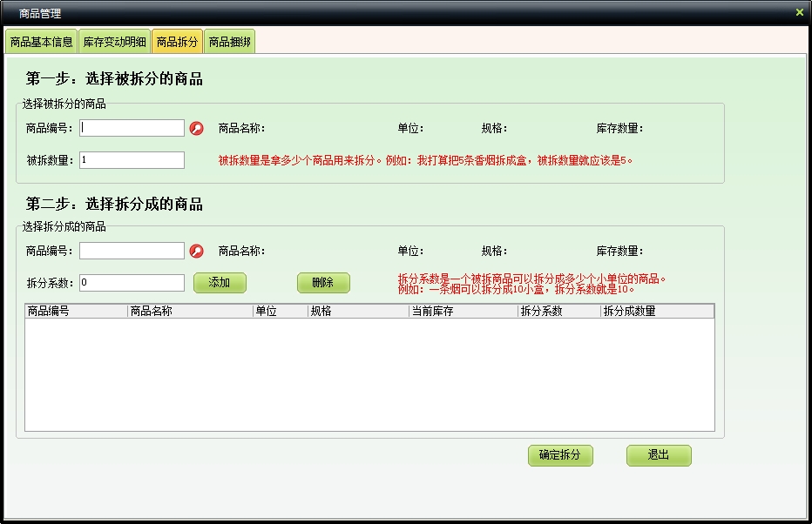This screenshot has width=812, height=524.
Task: Click the 单位 column header in table
Action: [280, 312]
